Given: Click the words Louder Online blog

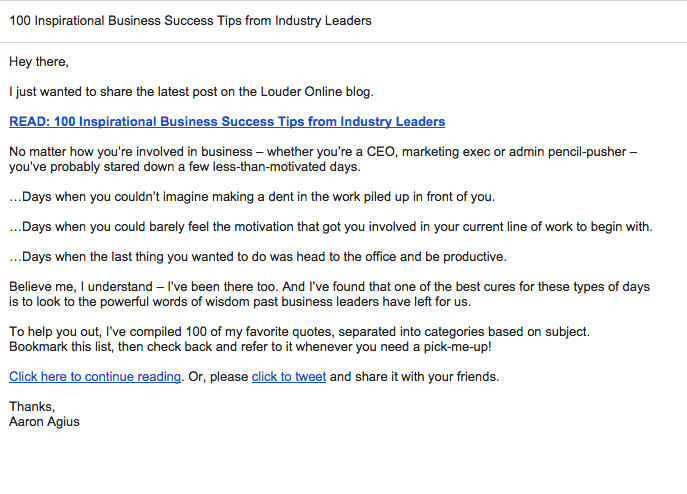Looking at the screenshot, I should (x=317, y=92).
